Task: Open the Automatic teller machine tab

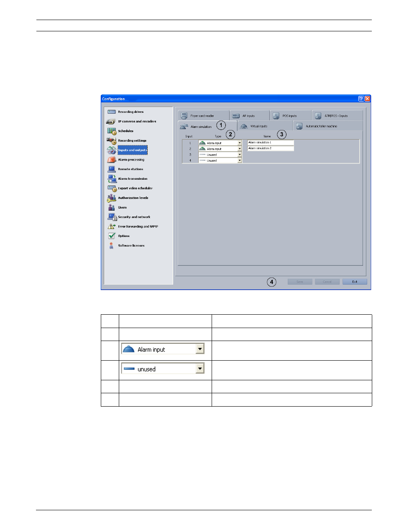Action: [328, 126]
